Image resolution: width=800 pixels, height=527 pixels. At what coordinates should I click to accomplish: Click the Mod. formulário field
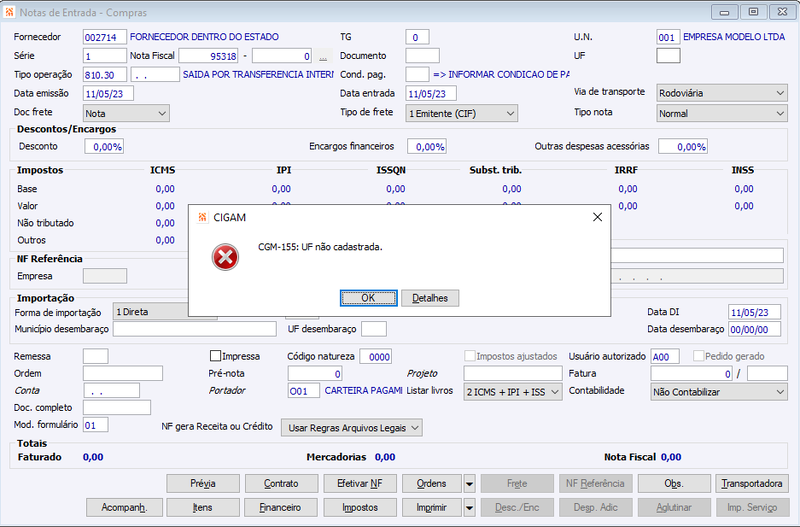click(x=96, y=425)
